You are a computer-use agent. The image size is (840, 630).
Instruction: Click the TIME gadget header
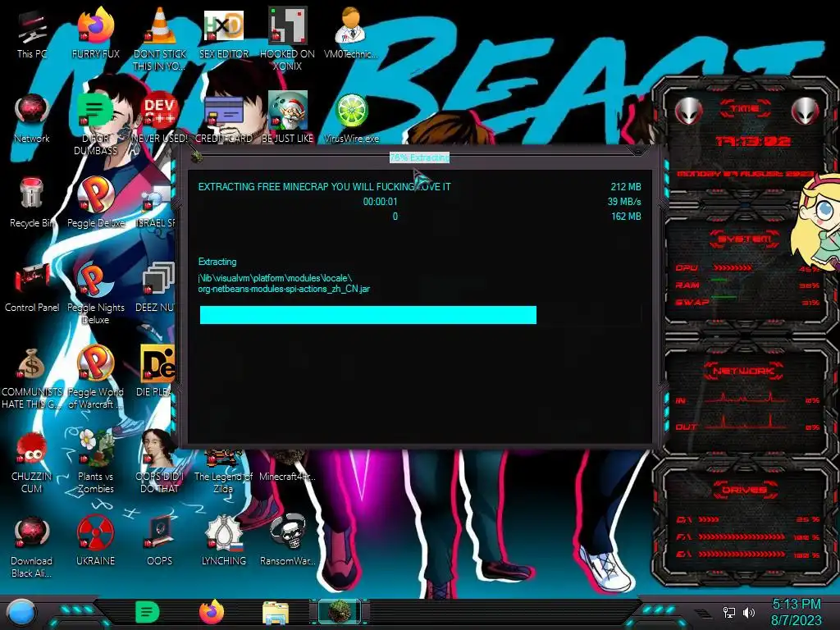tap(745, 108)
